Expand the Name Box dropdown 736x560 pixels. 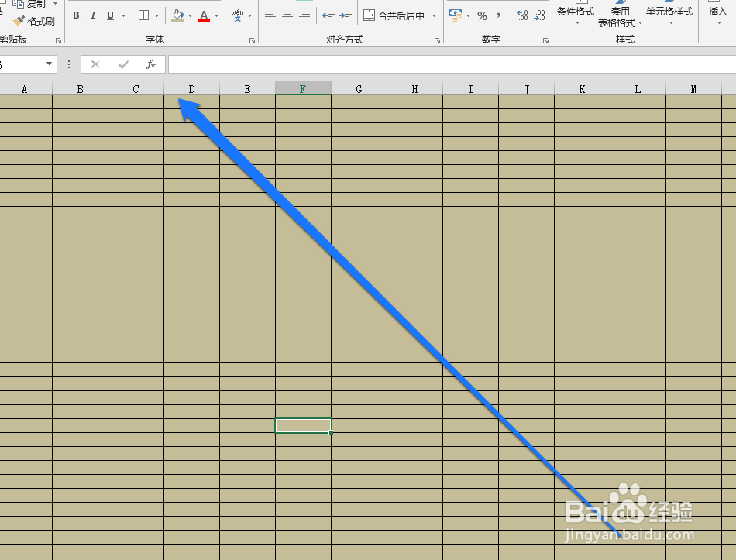coord(49,64)
